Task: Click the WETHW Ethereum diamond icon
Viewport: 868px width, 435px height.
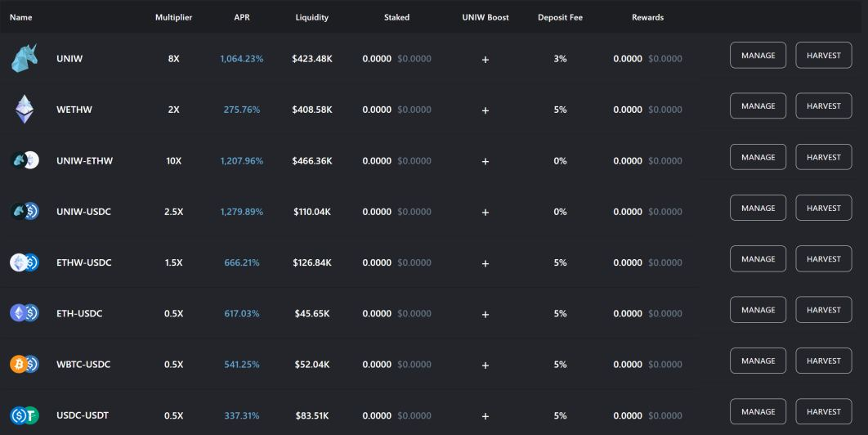Action: pyautogui.click(x=25, y=110)
